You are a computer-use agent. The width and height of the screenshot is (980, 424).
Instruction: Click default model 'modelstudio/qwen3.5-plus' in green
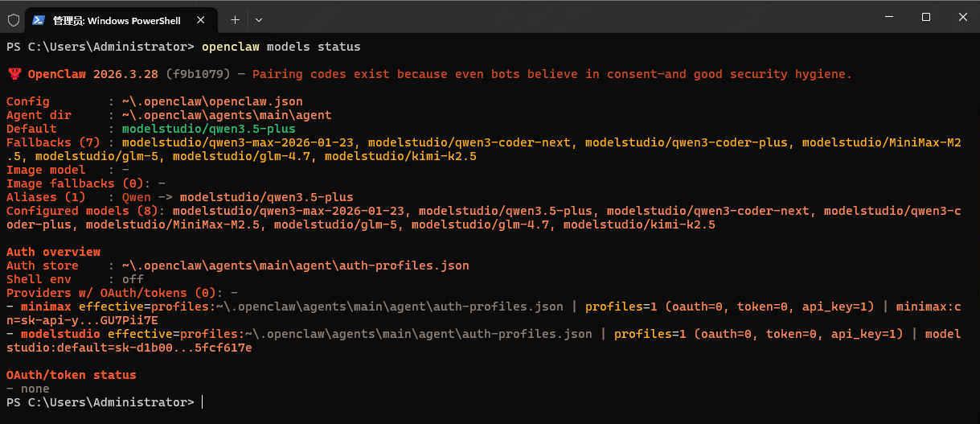point(209,129)
